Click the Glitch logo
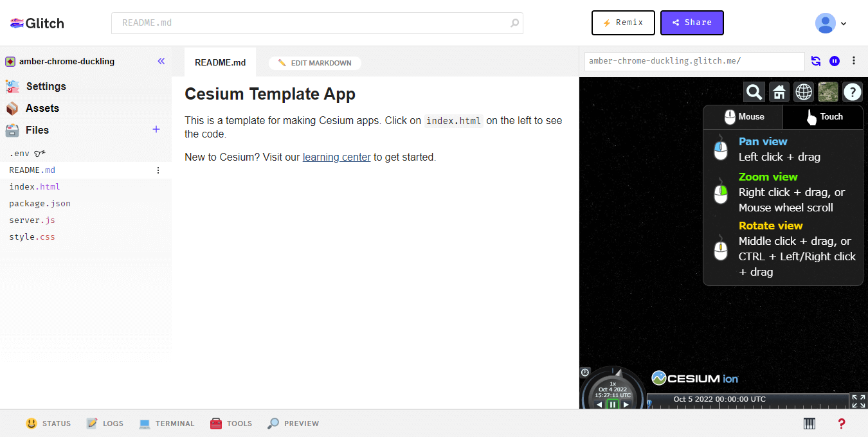Image resolution: width=868 pixels, height=437 pixels. [37, 23]
